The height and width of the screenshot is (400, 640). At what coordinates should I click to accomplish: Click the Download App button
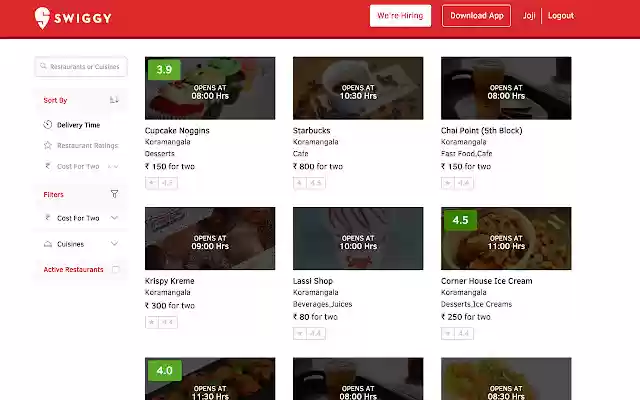click(x=476, y=16)
